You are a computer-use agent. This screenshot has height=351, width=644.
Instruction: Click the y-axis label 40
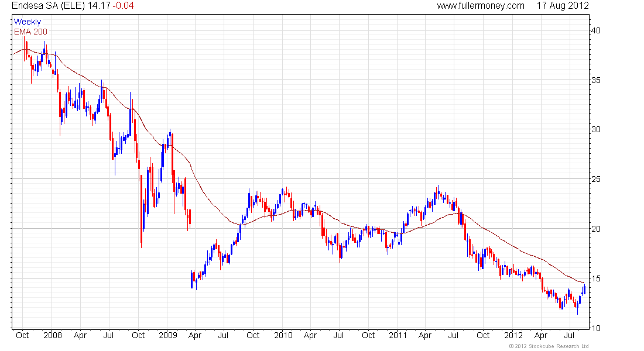(x=595, y=30)
